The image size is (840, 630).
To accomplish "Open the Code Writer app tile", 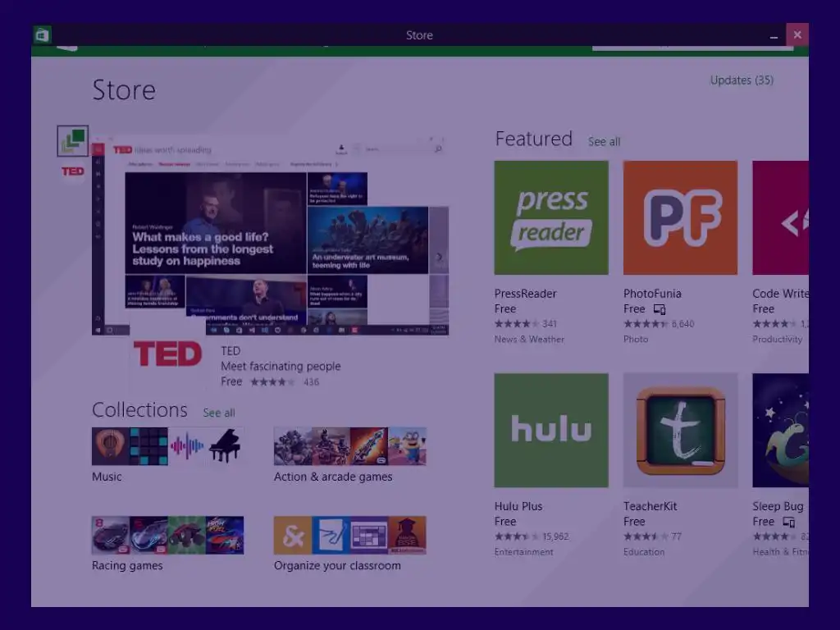I will pos(781,217).
